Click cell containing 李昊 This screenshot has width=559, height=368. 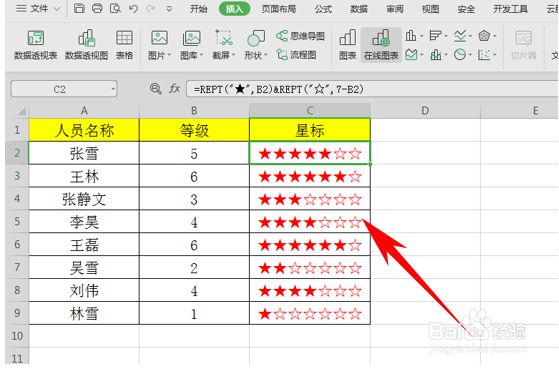[x=84, y=222]
